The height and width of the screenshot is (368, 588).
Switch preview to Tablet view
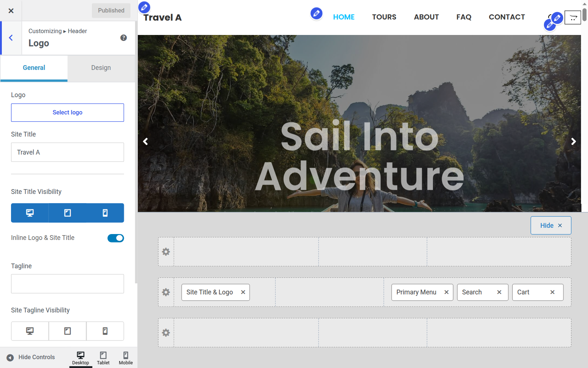[103, 358]
